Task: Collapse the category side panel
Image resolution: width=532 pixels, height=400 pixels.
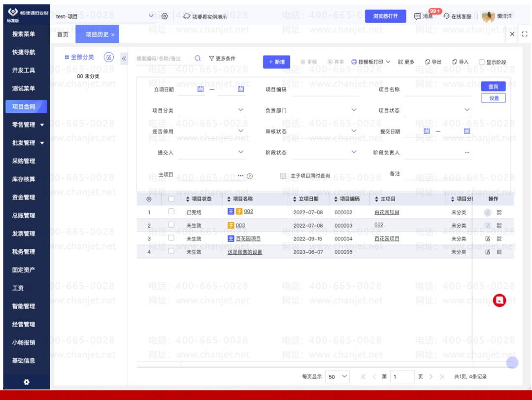Action: point(124,58)
